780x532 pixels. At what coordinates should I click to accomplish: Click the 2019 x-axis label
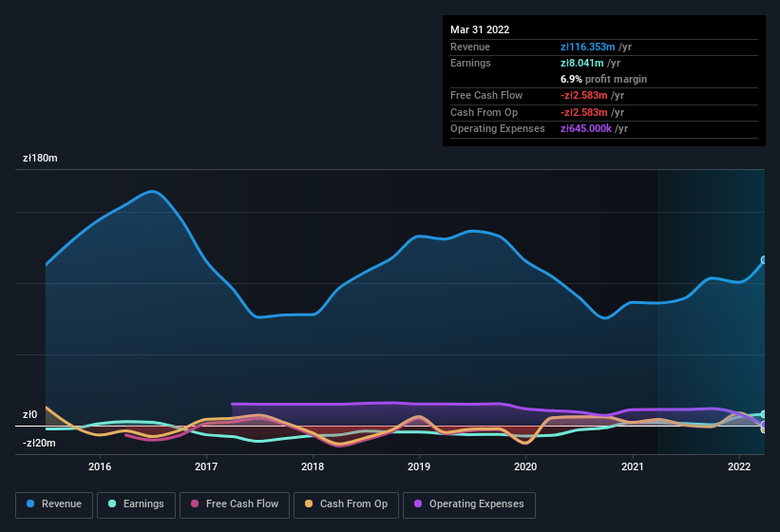[419, 466]
